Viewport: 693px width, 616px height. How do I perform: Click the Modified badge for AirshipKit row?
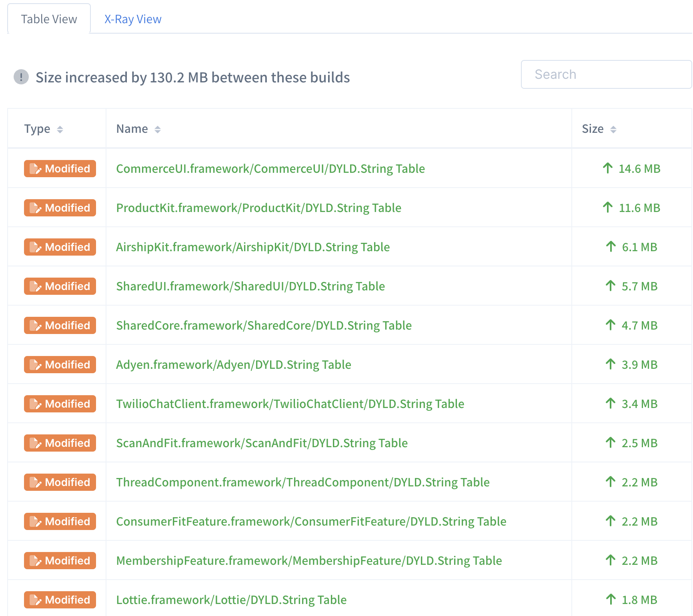pyautogui.click(x=60, y=247)
